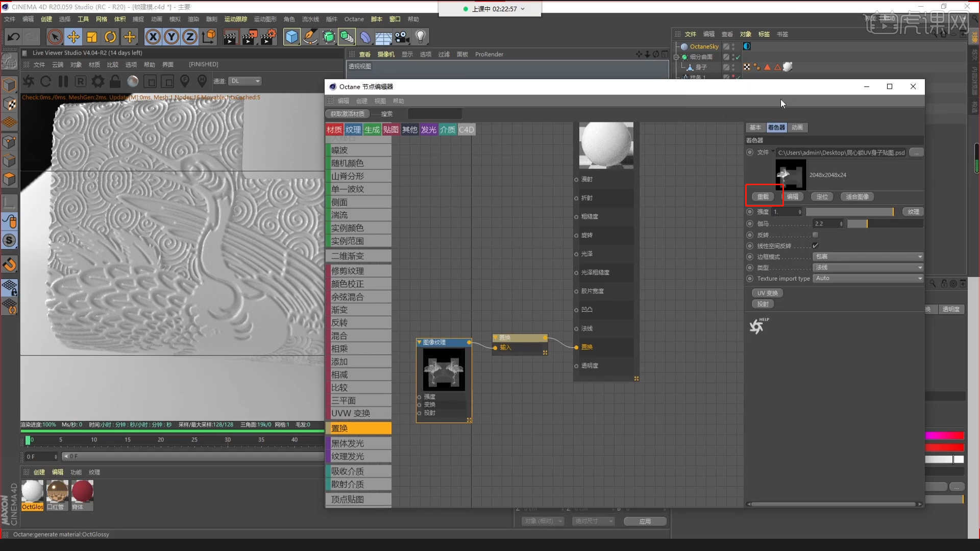Add a cube primitive object
980x551 pixels.
click(291, 37)
